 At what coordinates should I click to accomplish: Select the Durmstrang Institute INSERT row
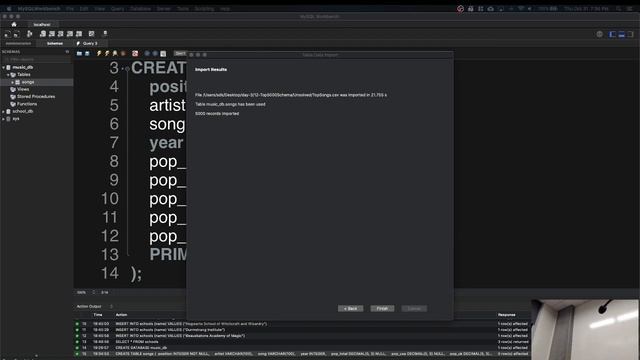302,330
